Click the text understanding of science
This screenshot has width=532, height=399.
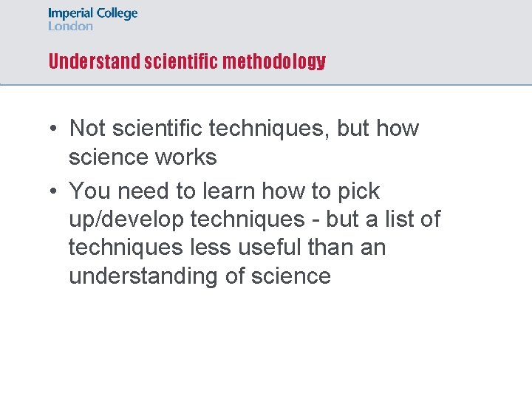[199, 276]
